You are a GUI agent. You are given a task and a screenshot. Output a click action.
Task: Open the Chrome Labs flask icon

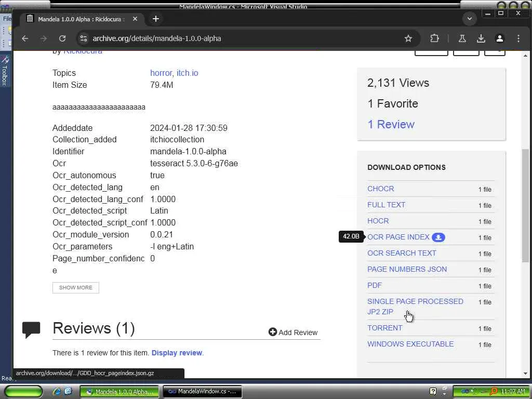click(462, 38)
